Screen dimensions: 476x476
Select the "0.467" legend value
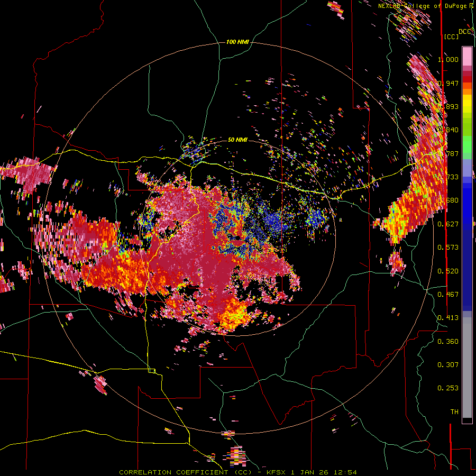[x=448, y=295]
